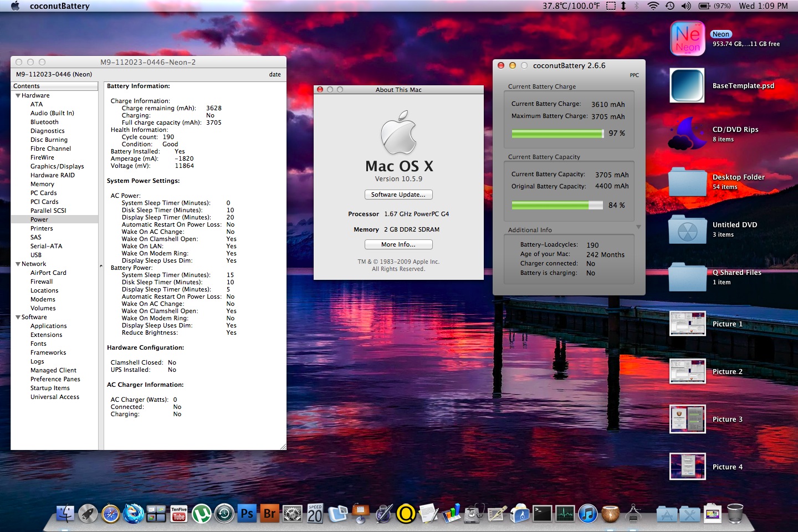This screenshot has height=532, width=798.
Task: Click the More Info... button
Action: 398,244
